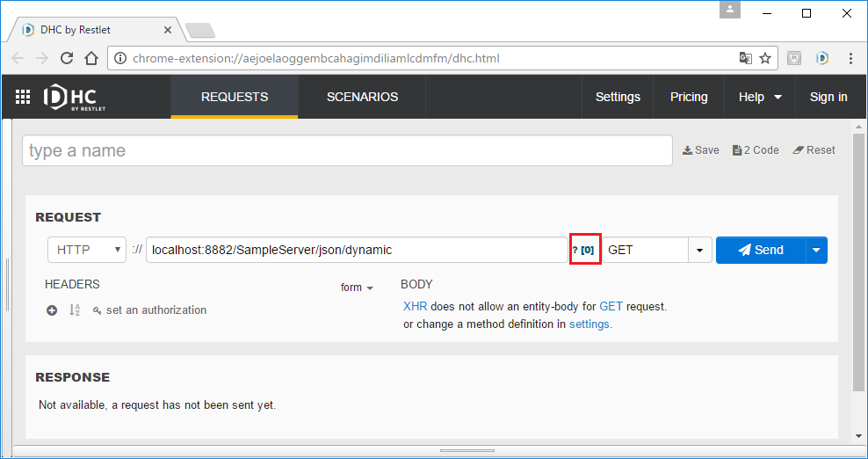The width and height of the screenshot is (868, 459).
Task: Click the vertical page scrollbar
Action: coord(858,262)
